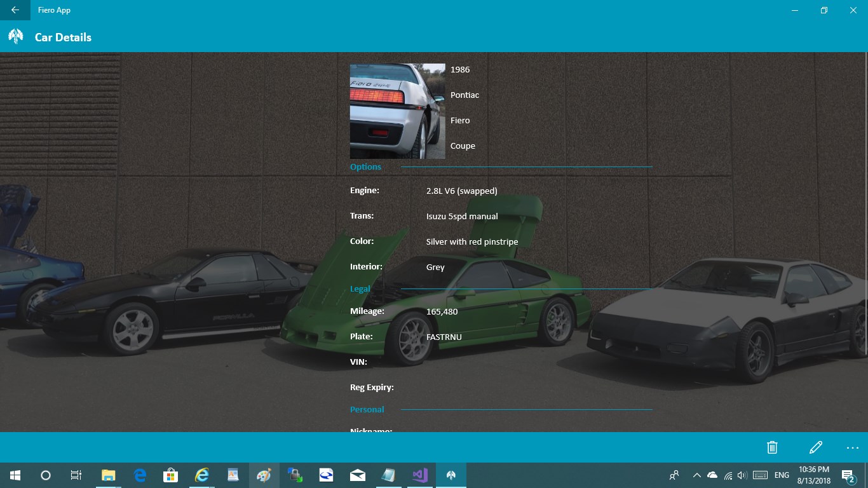Screen dimensions: 868x488
Task: Select the Isuzu 5spd manual value
Action: pyautogui.click(x=462, y=216)
